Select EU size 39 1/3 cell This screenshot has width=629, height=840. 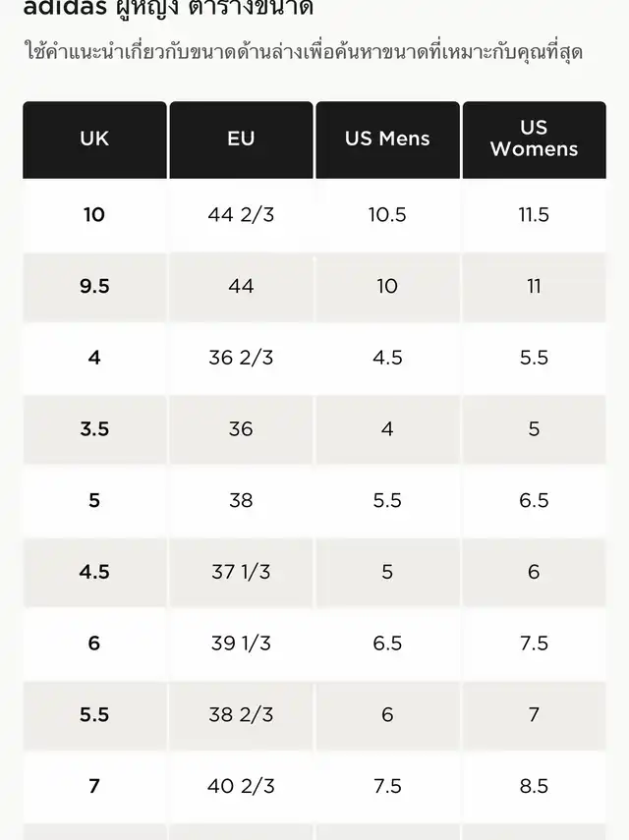(x=241, y=644)
